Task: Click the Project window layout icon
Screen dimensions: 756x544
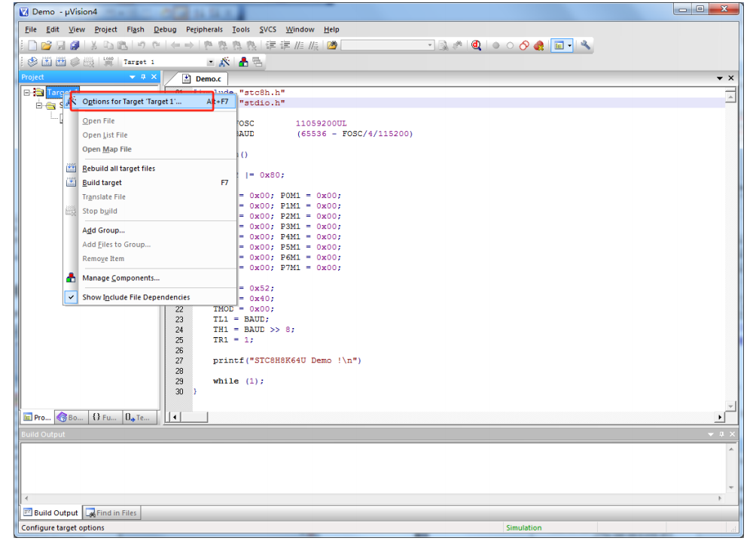Action: (x=559, y=46)
